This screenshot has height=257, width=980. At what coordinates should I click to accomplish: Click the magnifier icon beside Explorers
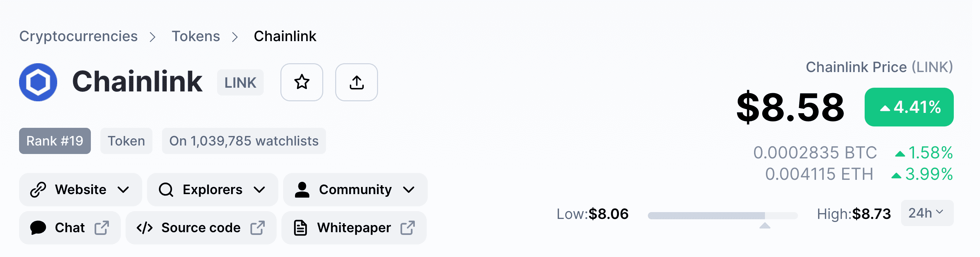point(166,189)
